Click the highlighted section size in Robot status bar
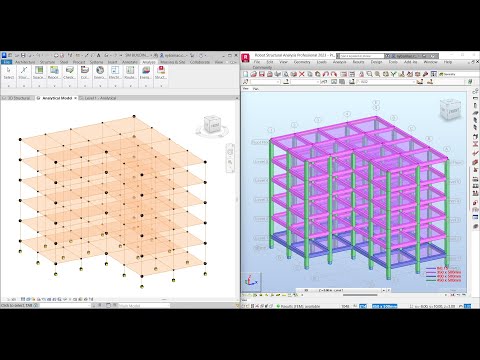The height and width of the screenshot is (360, 480). point(384,306)
